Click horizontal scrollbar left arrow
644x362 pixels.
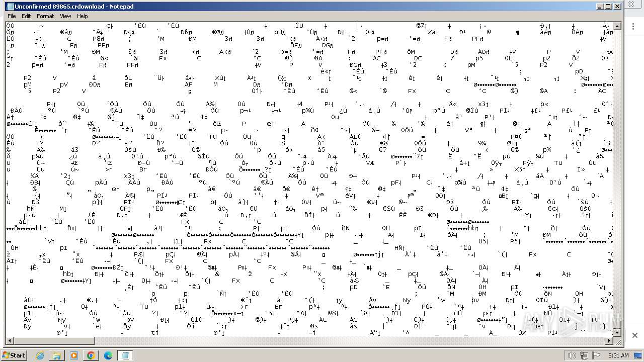point(10,341)
